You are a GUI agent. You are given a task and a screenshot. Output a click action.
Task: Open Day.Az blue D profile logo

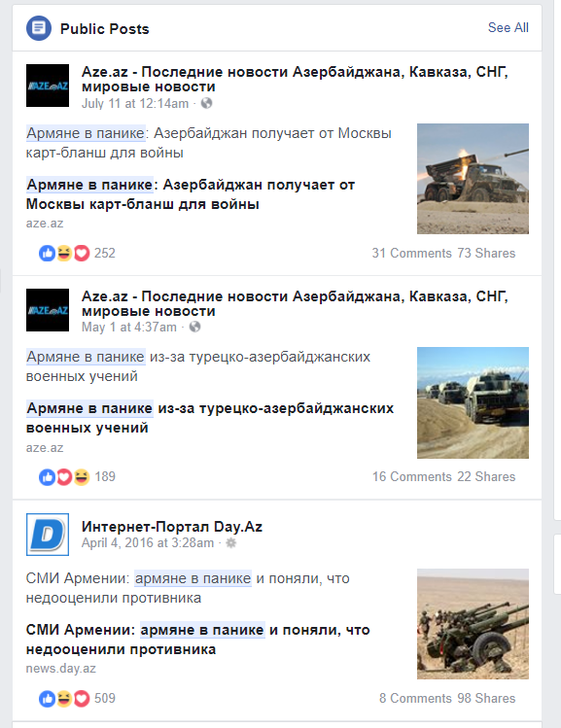(48, 535)
